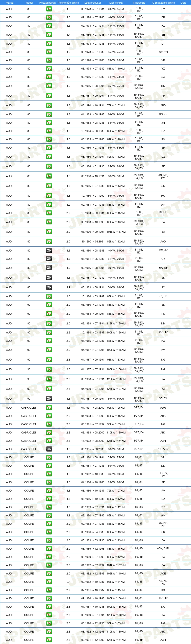Click the 'Rodzaj paliwa' column header
The width and height of the screenshot is (191, 644).
tap(47, 3)
